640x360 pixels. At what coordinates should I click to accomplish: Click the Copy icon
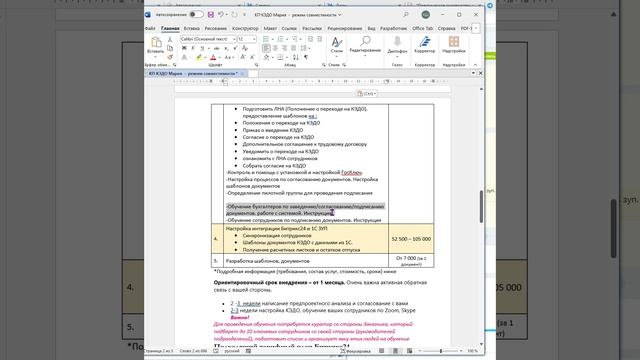170,48
